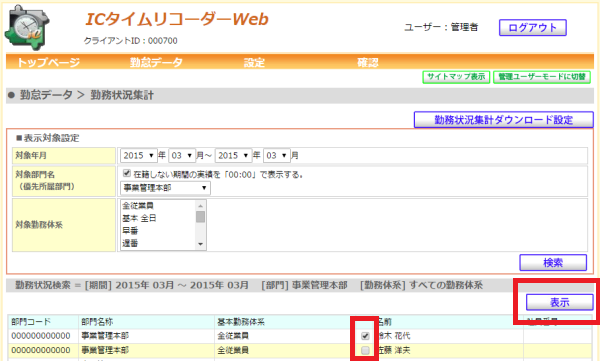The width and height of the screenshot is (600, 361).
Task: Open 勤務状況集計ダウンロード設定
Action: 504,120
